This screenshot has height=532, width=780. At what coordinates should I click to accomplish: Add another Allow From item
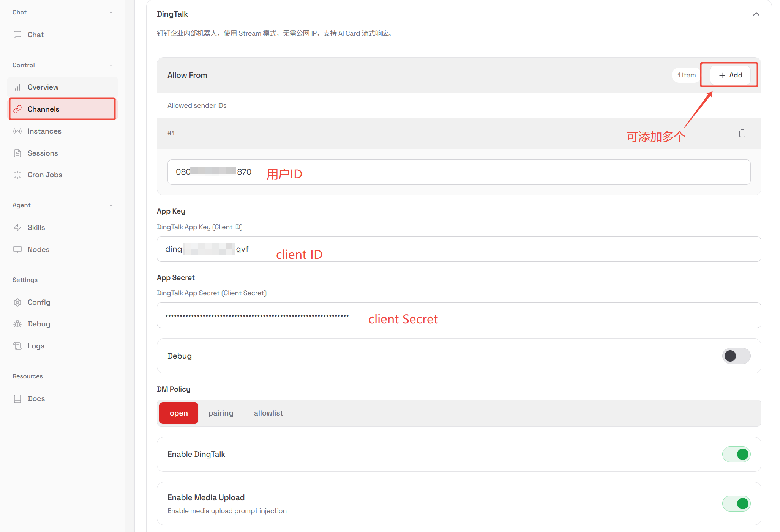(730, 75)
